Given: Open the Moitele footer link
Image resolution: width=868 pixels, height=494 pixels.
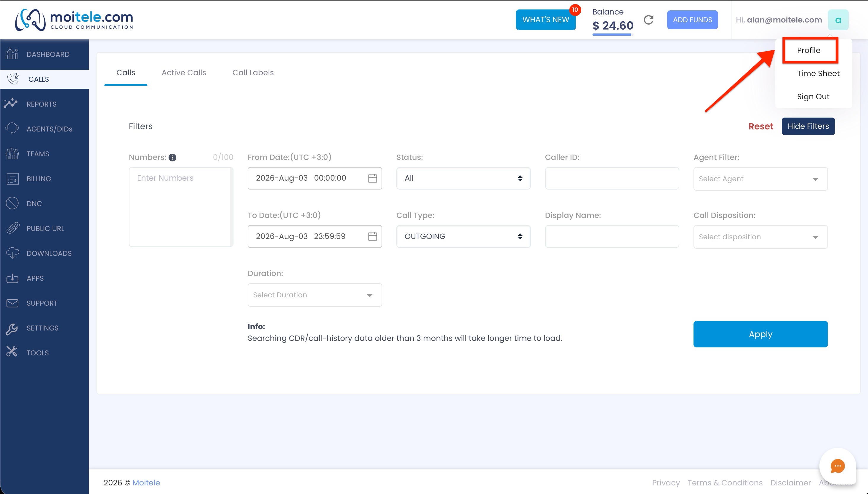Looking at the screenshot, I should coord(146,482).
